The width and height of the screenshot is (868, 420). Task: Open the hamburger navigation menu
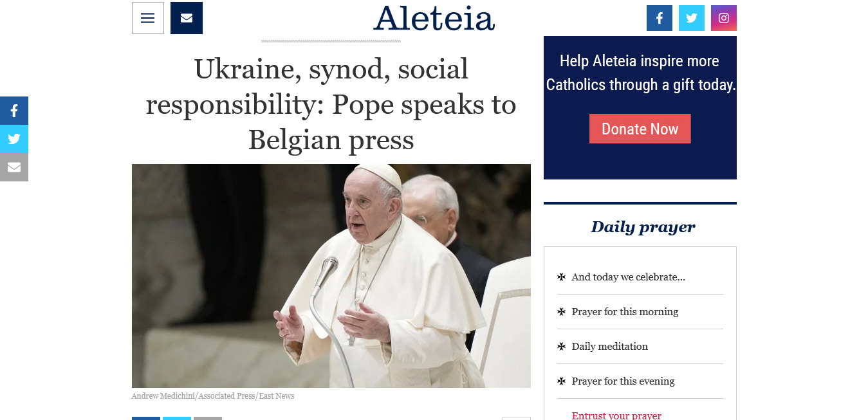pyautogui.click(x=148, y=18)
